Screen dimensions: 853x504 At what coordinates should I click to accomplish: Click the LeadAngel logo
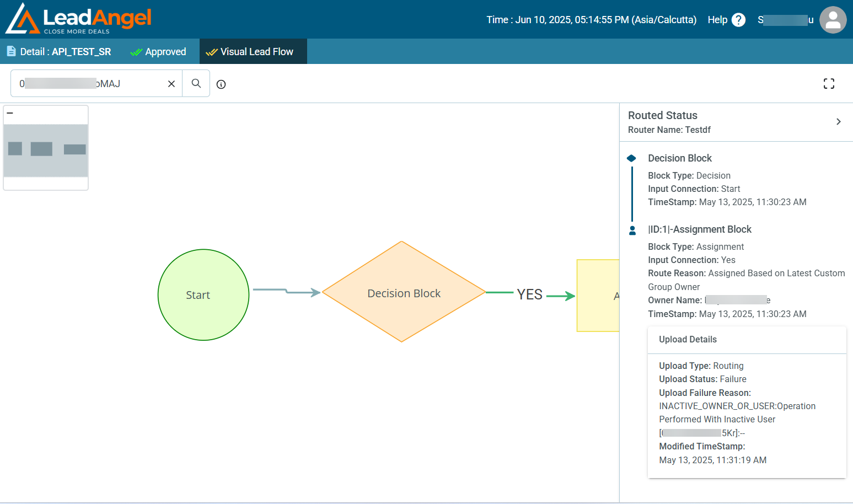point(78,19)
